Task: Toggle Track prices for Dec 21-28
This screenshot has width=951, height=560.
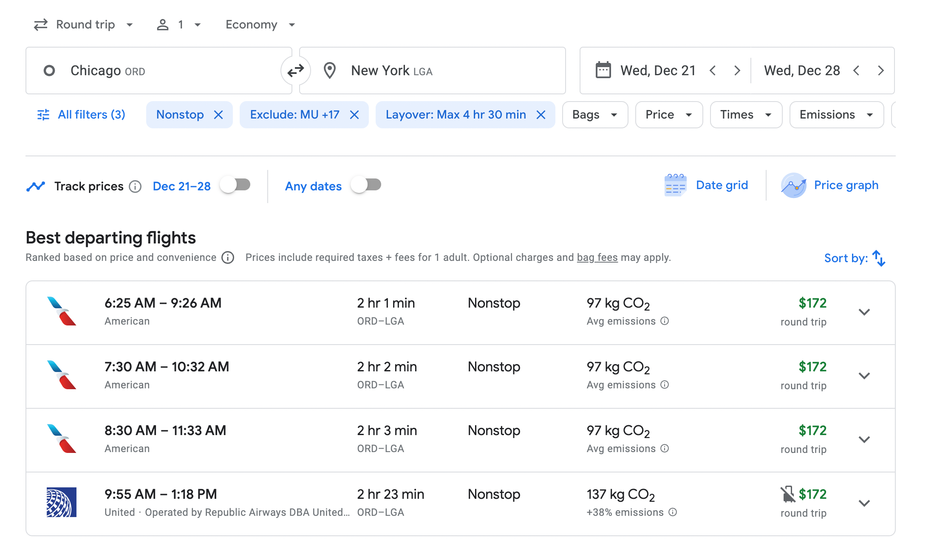Action: click(x=235, y=185)
